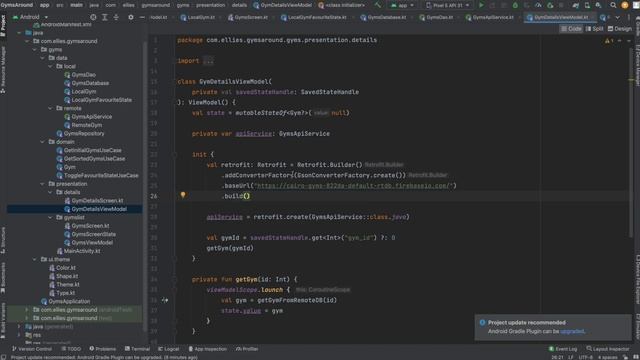The width and height of the screenshot is (640, 360).
Task: Switch to the GymsDao.kt tab
Action: coord(437,18)
